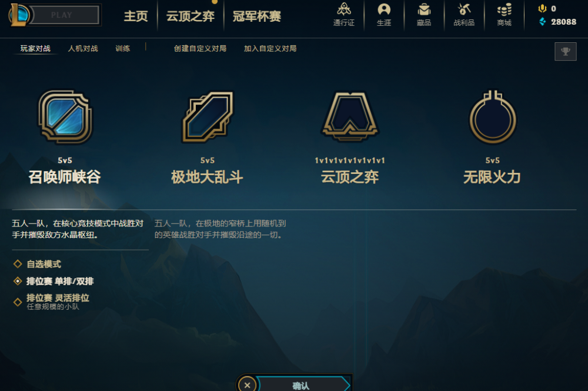Select the 无限火力 mode icon
This screenshot has height=391, width=588.
(493, 116)
